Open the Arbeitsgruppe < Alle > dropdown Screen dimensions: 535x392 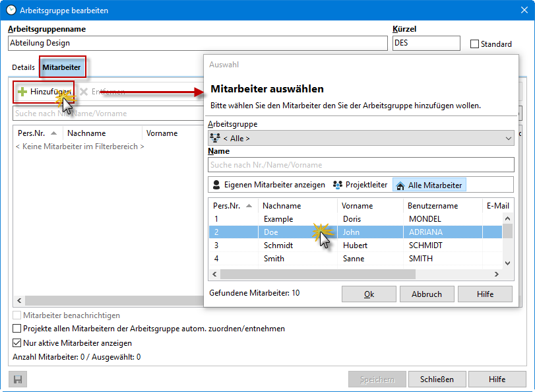pos(509,138)
